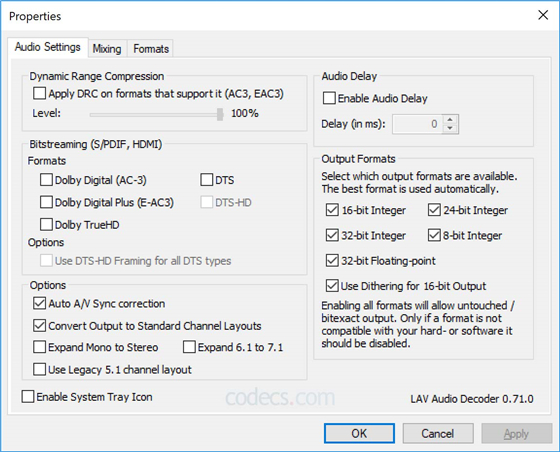The height and width of the screenshot is (452, 560).
Task: Increase delay with the up spinner arrow
Action: click(x=450, y=120)
